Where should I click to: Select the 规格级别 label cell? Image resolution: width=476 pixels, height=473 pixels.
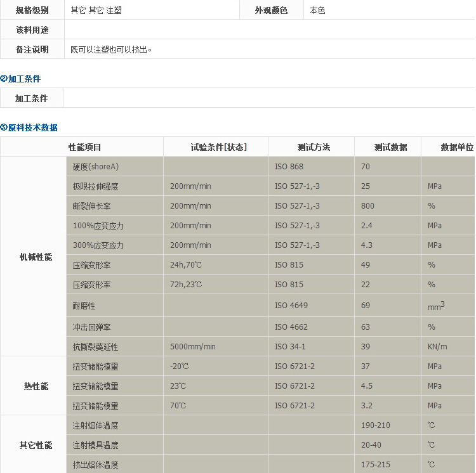coord(32,10)
